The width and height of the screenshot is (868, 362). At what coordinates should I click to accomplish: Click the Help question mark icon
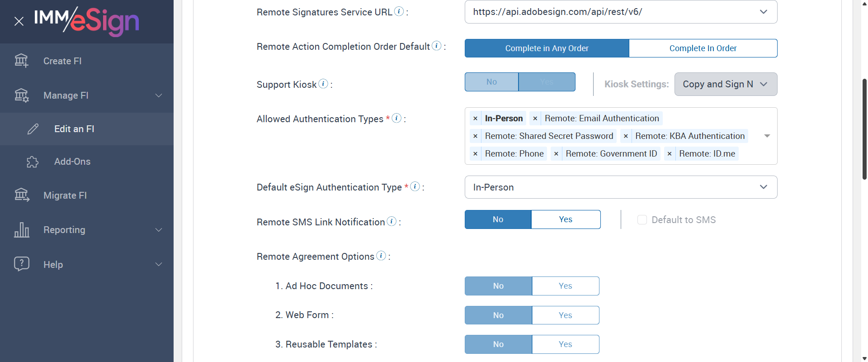(21, 264)
